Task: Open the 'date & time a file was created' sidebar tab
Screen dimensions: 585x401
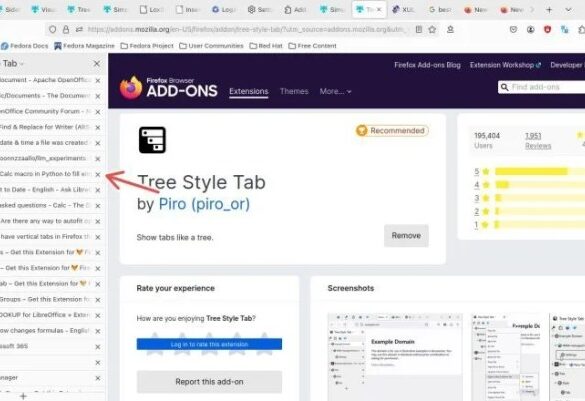Action: tap(46, 143)
